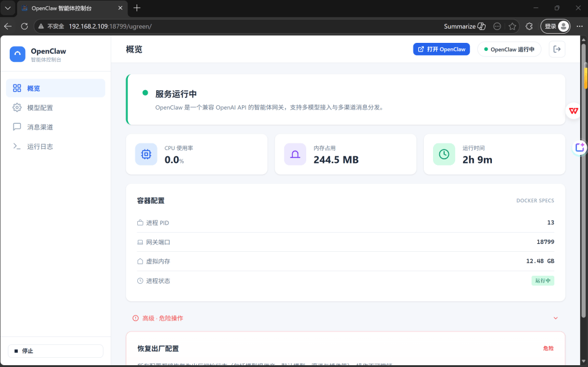Bookmark page with star icon
The height and width of the screenshot is (367, 588).
click(512, 26)
